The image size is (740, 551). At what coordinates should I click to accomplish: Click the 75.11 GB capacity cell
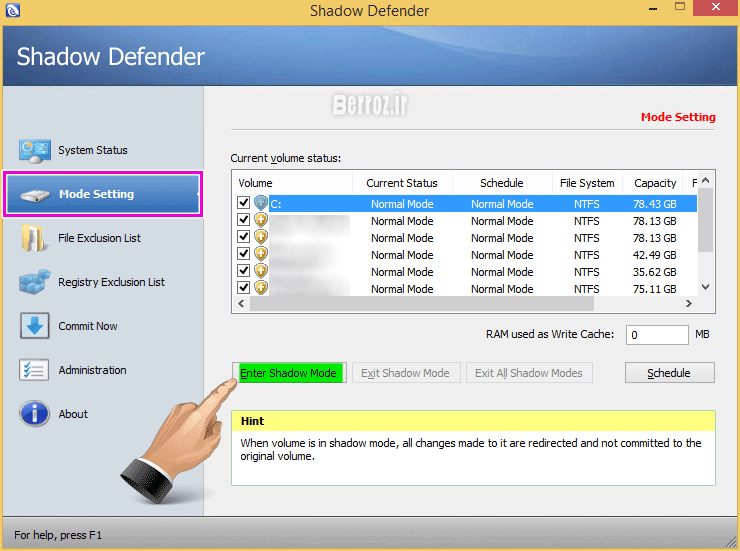(655, 289)
